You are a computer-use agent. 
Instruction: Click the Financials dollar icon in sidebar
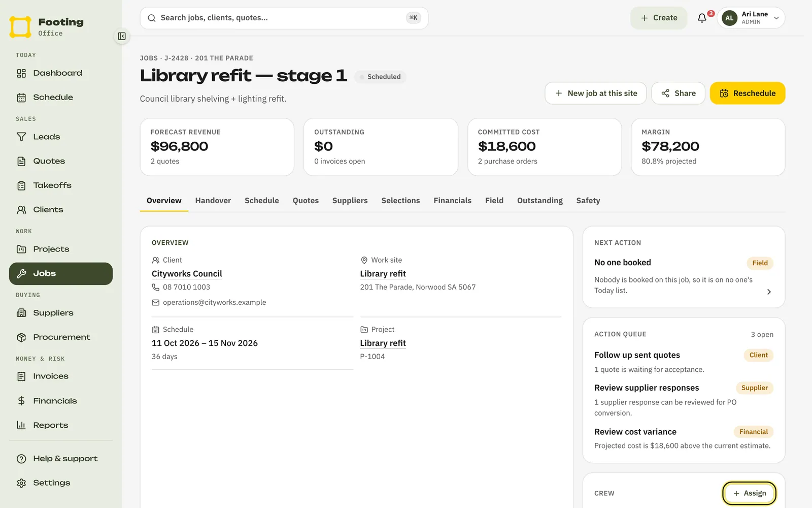coord(21,401)
